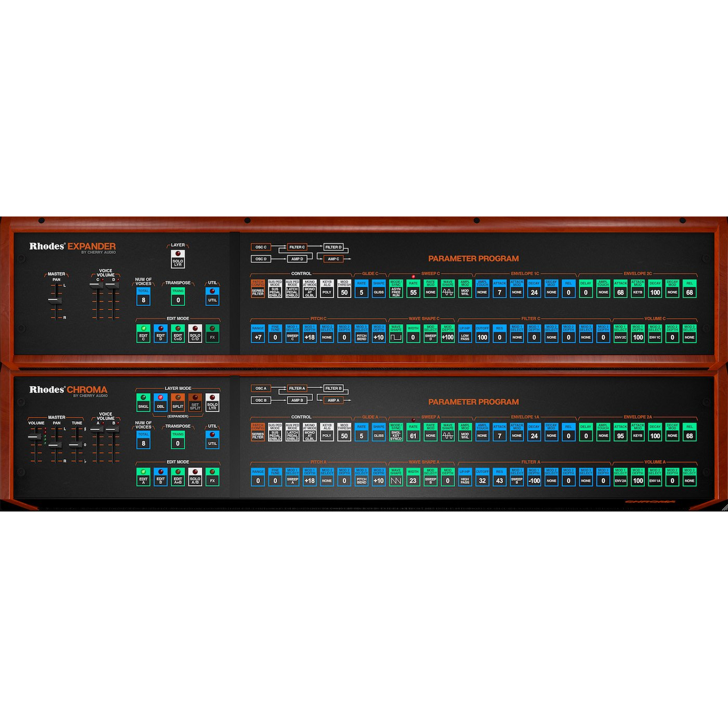Screen dimensions: 728x728
Task: Click the Chroma SET SPLIT button
Action: pos(195,403)
